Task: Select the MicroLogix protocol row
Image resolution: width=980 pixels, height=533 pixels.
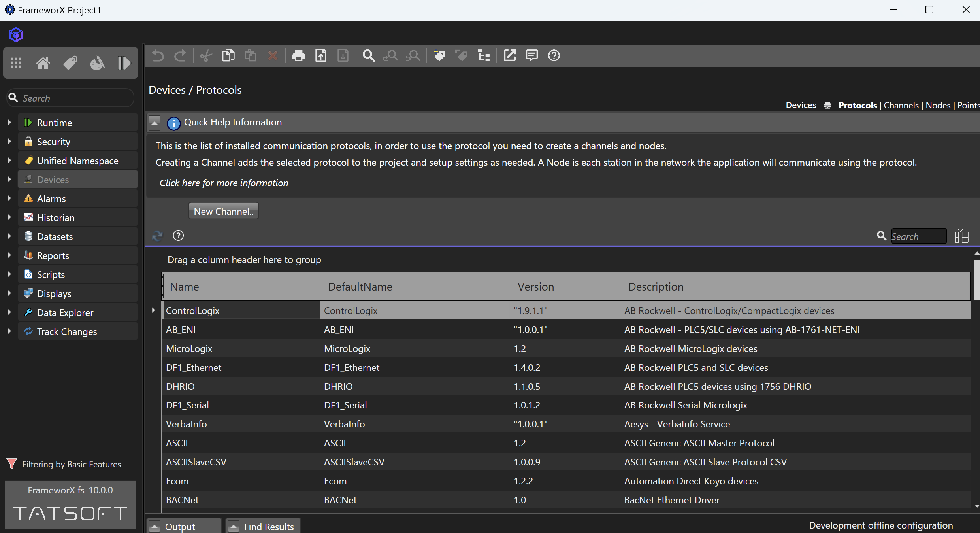Action: click(566, 348)
